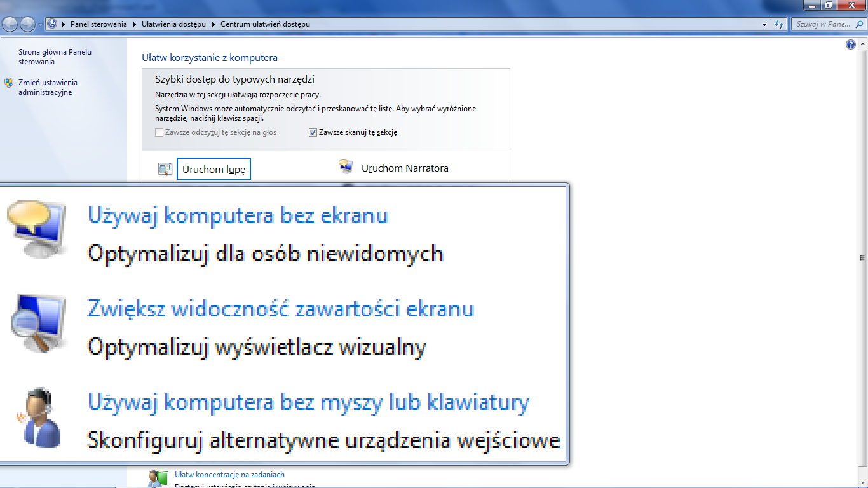Click the restore window button in title bar
Image resolution: width=868 pixels, height=488 pixels.
[x=829, y=5]
